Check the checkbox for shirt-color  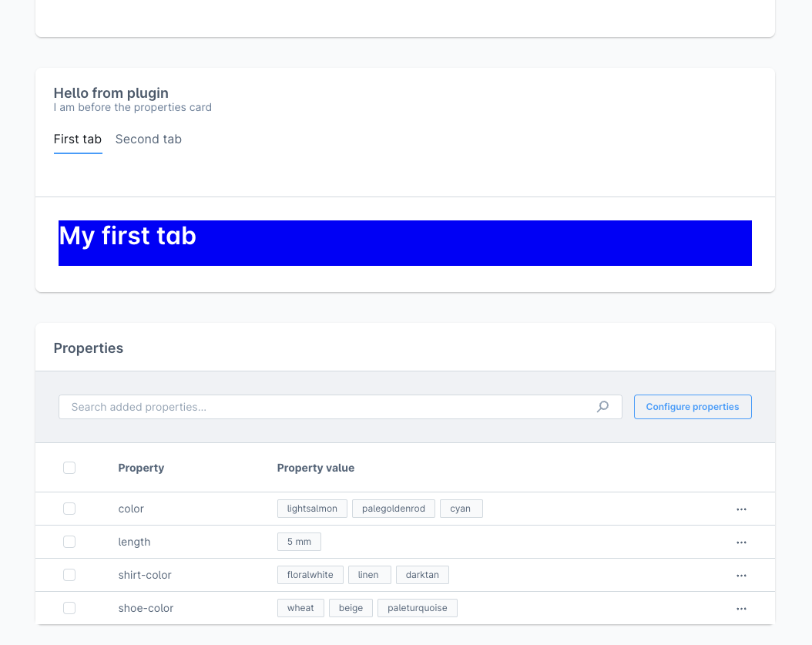click(x=69, y=575)
